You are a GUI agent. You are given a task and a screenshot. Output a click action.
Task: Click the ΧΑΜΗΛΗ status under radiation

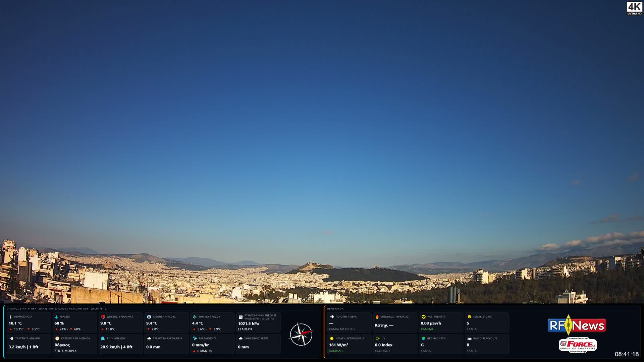click(427, 329)
